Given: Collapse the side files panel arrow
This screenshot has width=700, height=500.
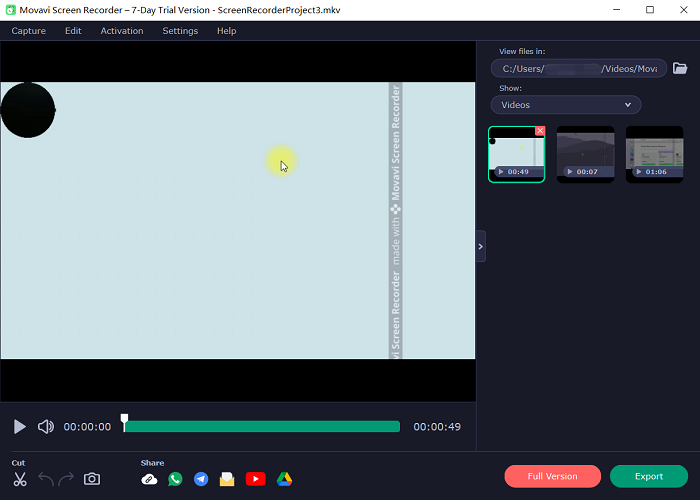Looking at the screenshot, I should pyautogui.click(x=481, y=246).
